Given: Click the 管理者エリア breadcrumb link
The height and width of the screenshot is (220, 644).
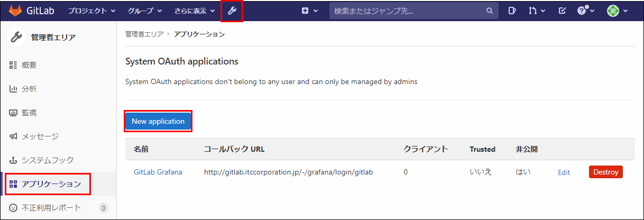Looking at the screenshot, I should 144,34.
